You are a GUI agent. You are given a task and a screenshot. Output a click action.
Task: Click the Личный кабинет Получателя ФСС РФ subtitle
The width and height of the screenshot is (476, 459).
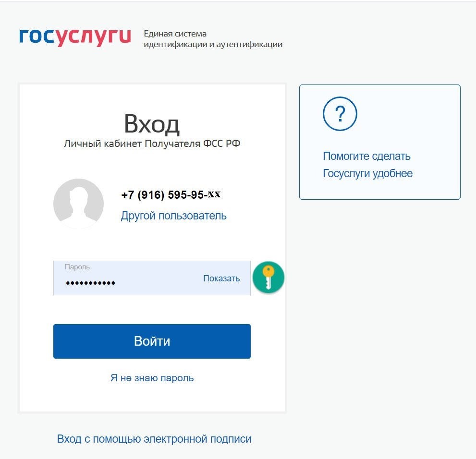152,144
